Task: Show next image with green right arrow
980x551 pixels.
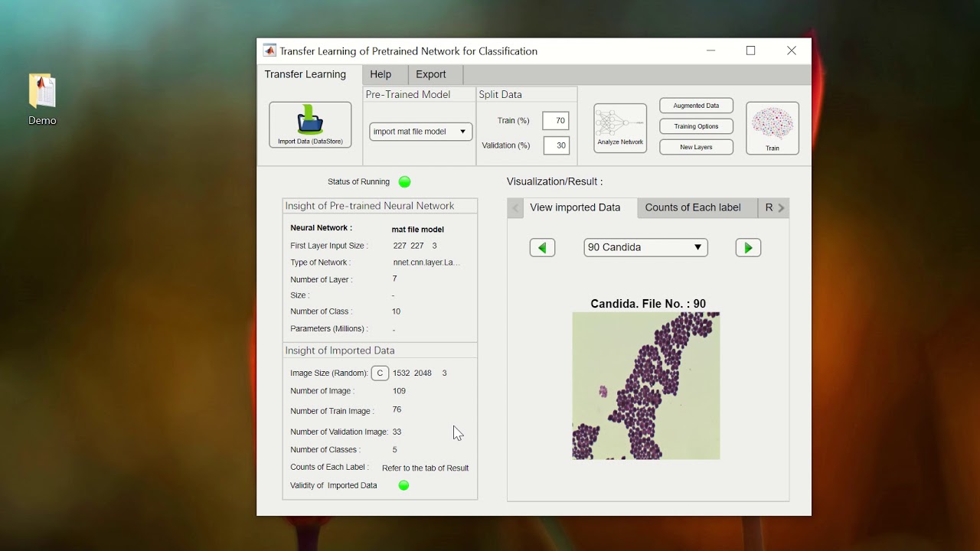Action: [748, 247]
